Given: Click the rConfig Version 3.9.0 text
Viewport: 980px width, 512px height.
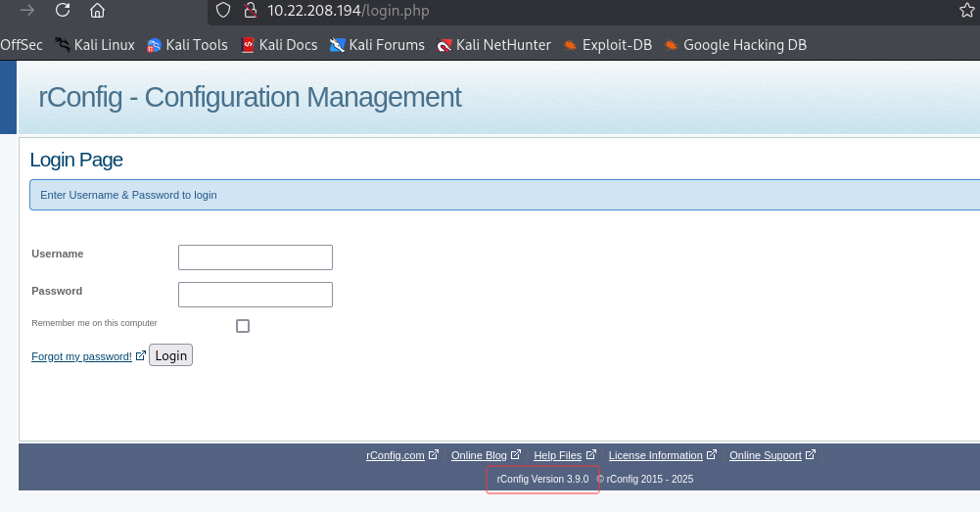Looking at the screenshot, I should [542, 479].
